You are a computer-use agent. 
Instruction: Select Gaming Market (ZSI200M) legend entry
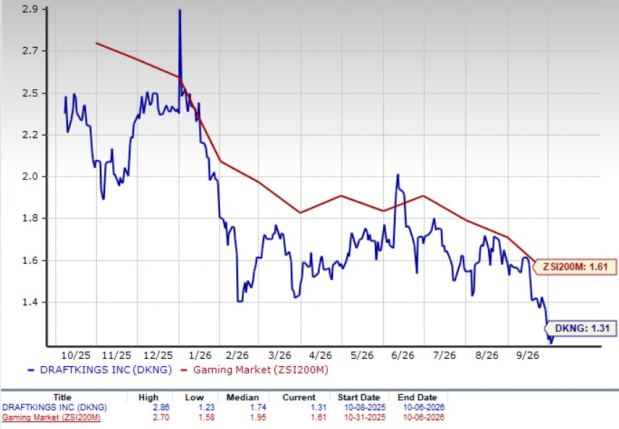click(254, 370)
